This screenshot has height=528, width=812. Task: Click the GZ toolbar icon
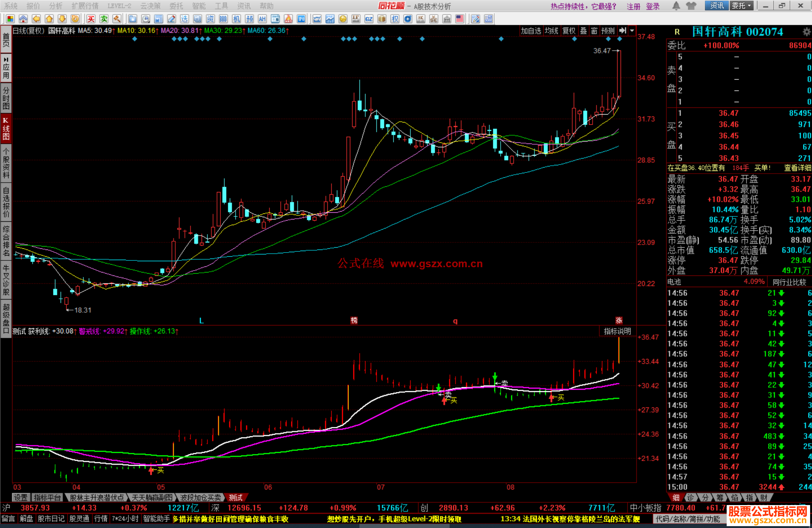(x=369, y=19)
